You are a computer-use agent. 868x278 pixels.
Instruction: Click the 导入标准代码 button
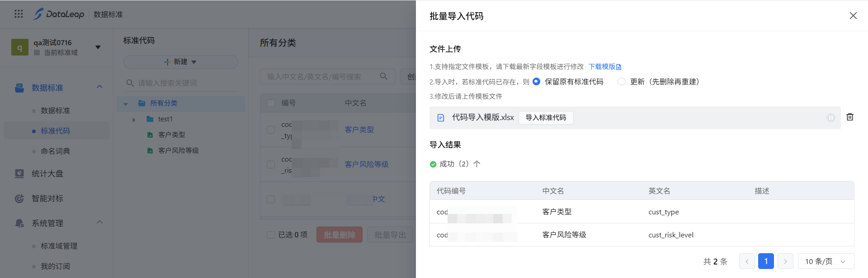click(546, 118)
